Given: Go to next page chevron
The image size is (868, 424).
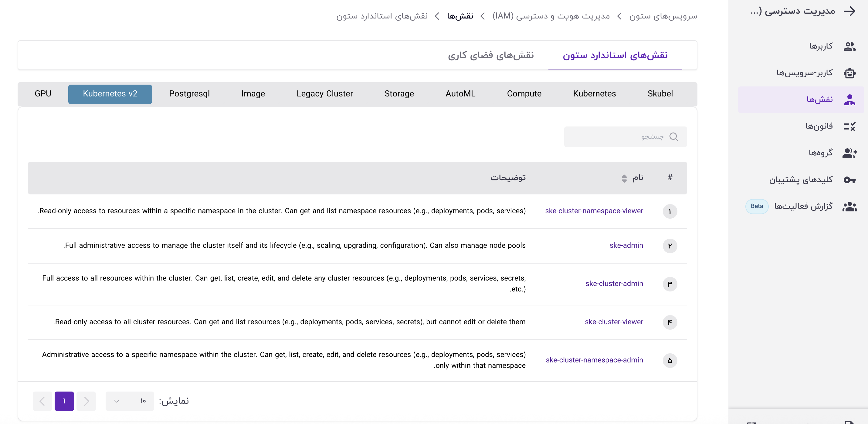Looking at the screenshot, I should (x=42, y=401).
